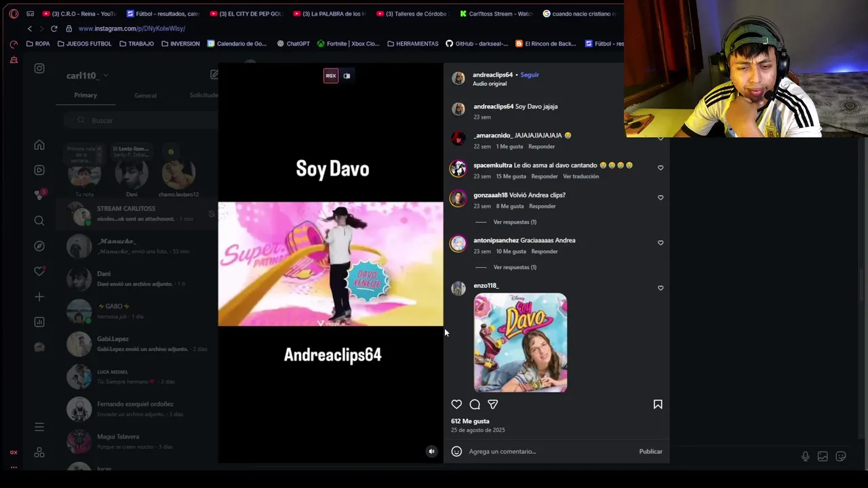The image size is (868, 488).
Task: Mute the video with the speaker icon
Action: [x=431, y=451]
